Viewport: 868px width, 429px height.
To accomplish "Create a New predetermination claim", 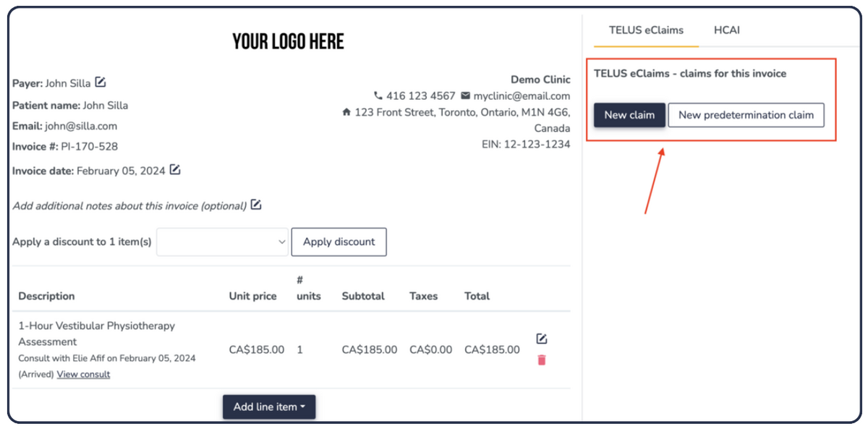I will coord(746,115).
